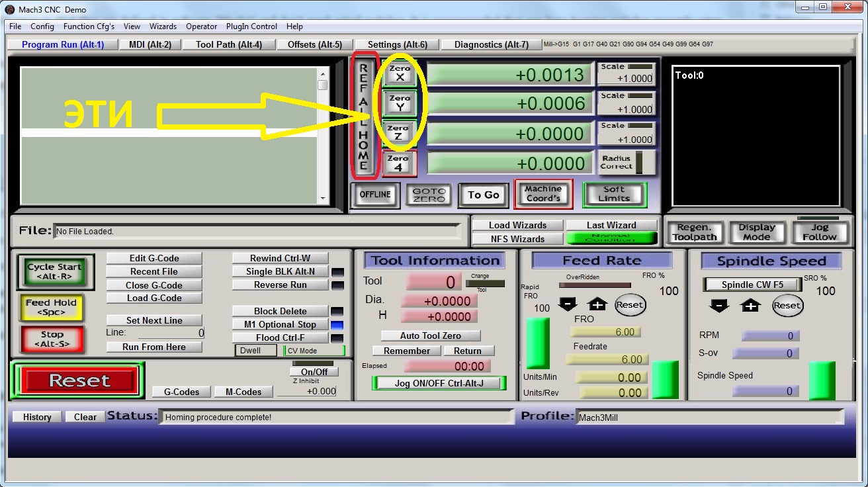Toggle Jog Follow mode
The height and width of the screenshot is (487, 868).
point(819,232)
